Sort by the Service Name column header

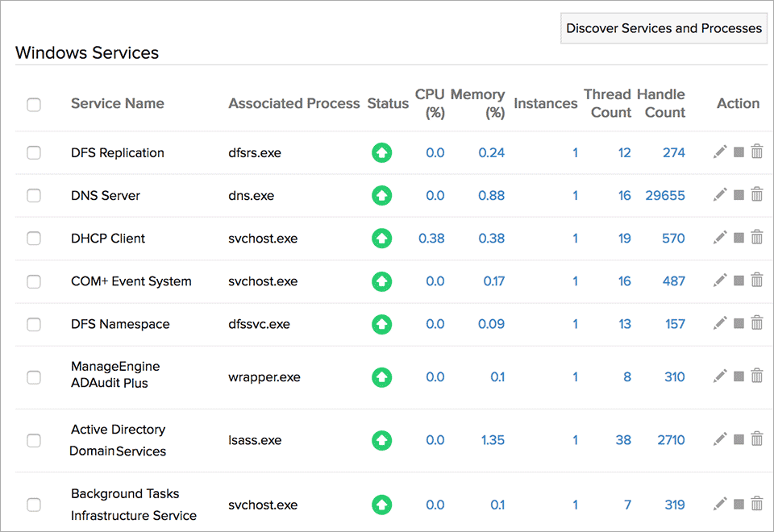(x=117, y=103)
